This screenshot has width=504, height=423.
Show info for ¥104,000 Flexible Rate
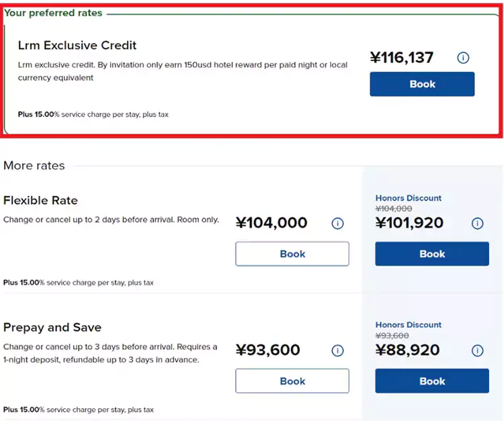[338, 224]
